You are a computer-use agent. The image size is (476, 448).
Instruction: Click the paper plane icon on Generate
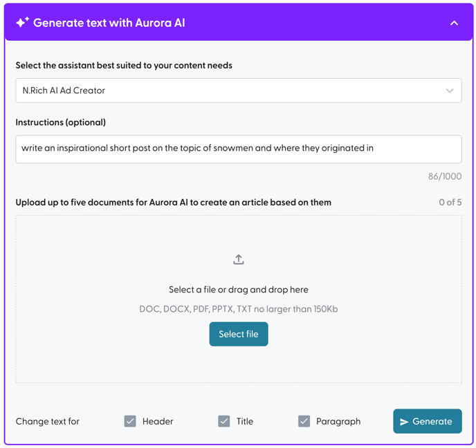pos(404,422)
